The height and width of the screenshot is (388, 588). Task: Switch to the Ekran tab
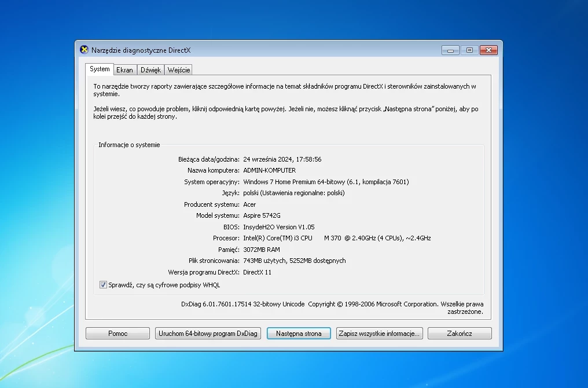click(x=125, y=69)
